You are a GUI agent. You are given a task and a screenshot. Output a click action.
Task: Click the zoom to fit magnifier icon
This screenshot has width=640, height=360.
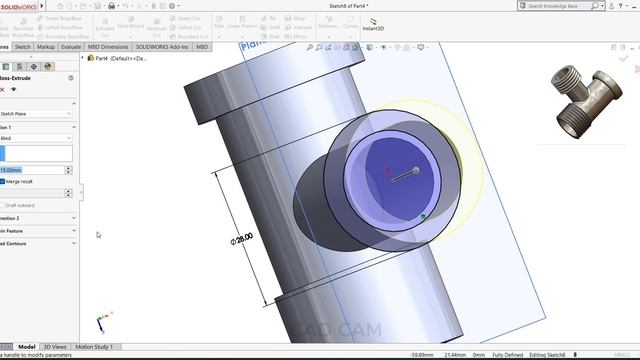[310, 48]
